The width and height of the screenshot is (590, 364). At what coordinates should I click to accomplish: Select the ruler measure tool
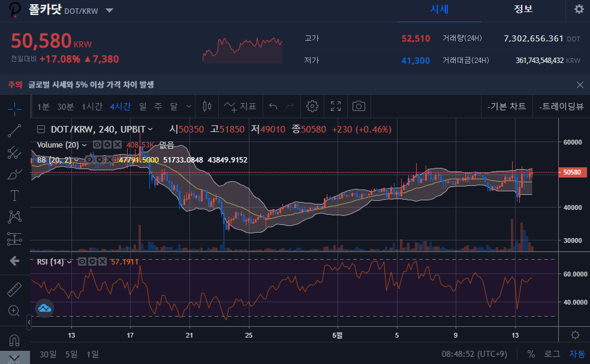tap(14, 290)
